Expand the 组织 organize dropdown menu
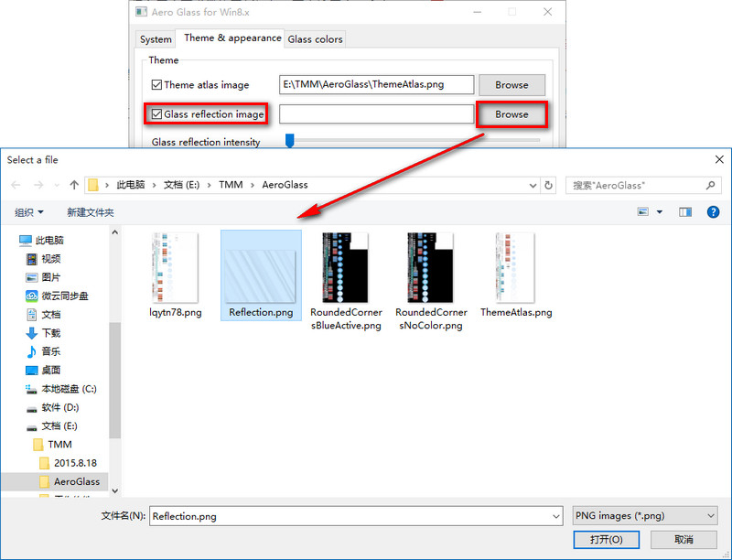 click(x=28, y=212)
